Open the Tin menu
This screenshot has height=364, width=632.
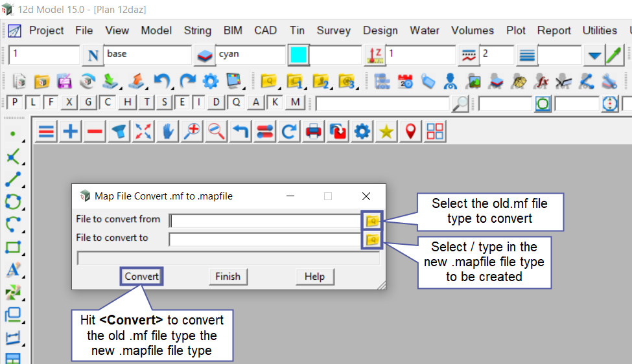coord(297,30)
